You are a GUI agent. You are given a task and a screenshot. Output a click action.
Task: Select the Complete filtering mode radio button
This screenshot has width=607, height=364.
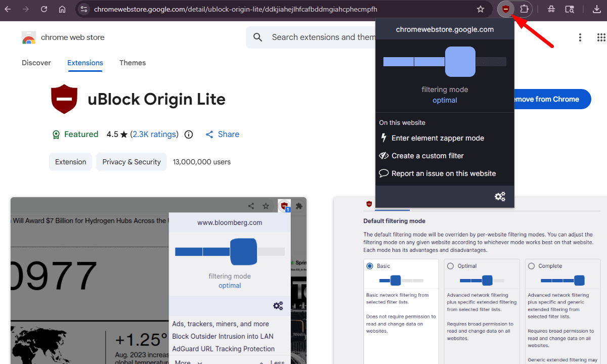(x=532, y=265)
